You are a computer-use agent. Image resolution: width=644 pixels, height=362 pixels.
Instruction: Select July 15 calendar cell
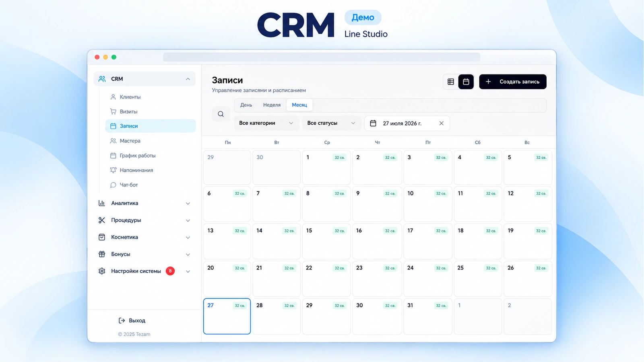coord(326,241)
